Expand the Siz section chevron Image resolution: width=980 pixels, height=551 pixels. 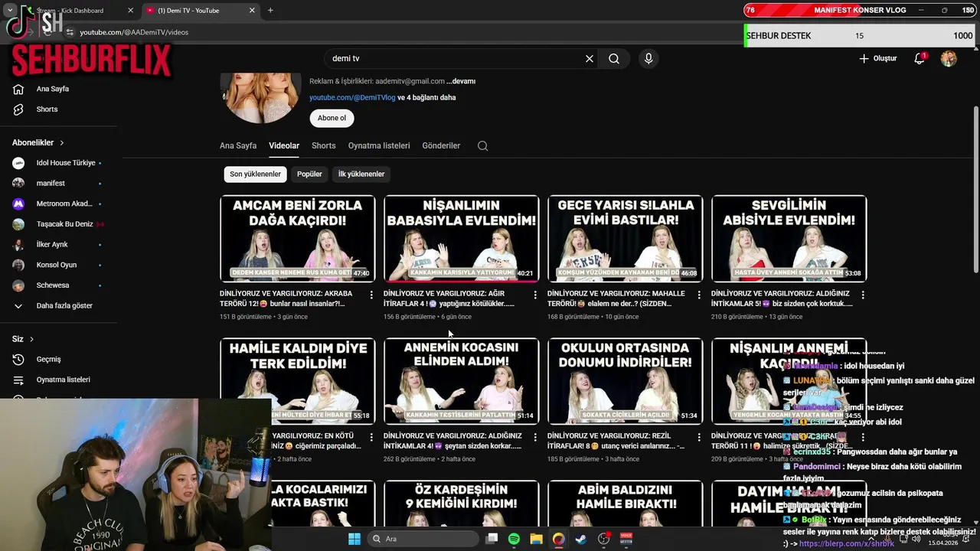click(31, 339)
